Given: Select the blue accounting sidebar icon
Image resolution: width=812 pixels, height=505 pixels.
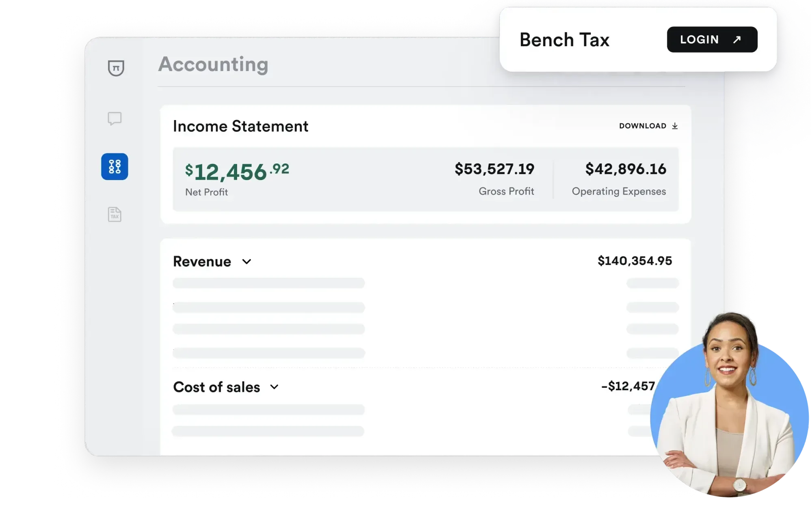Looking at the screenshot, I should pos(114,167).
